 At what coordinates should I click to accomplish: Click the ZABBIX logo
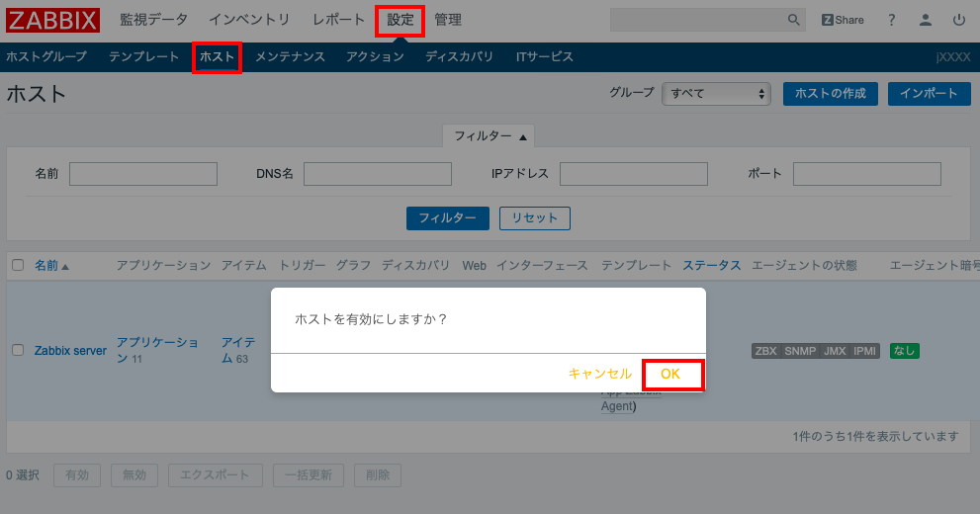pyautogui.click(x=53, y=20)
